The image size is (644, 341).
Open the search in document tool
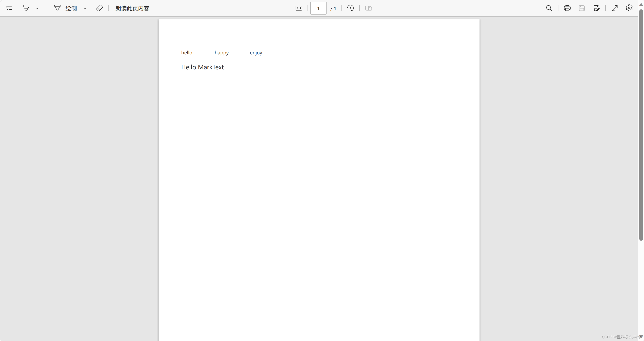click(549, 8)
